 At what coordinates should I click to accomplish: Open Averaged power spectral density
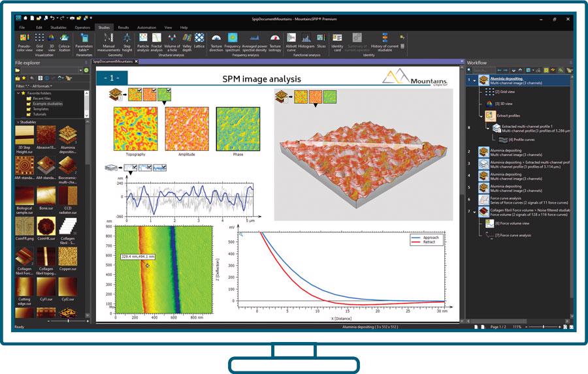click(x=255, y=42)
